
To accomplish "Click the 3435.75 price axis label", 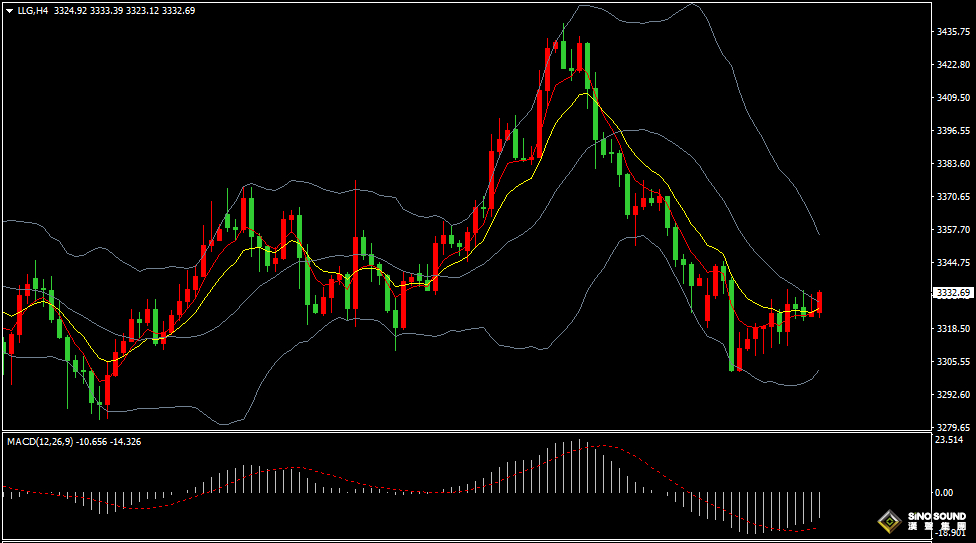I will (x=953, y=32).
